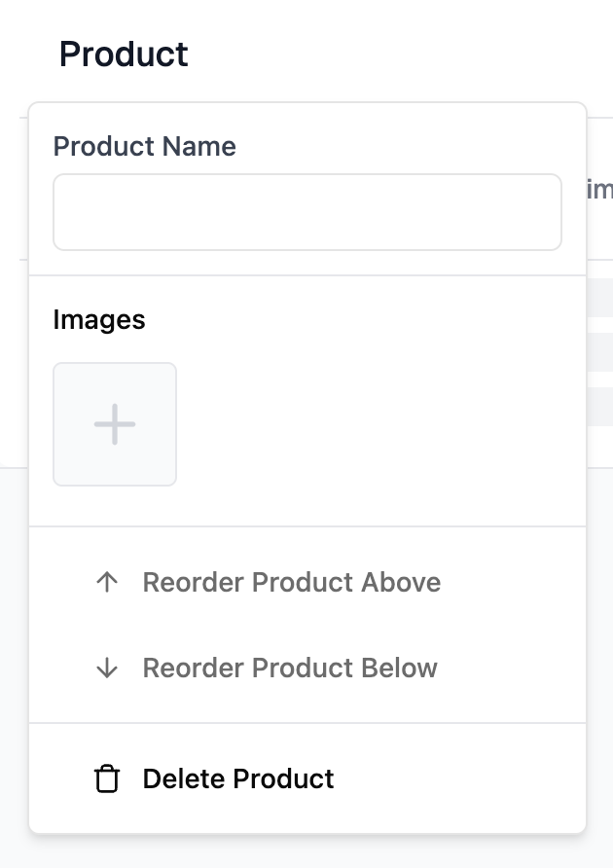Dismiss popup by clicking grey area below it
613x868 pixels.
(x=306, y=852)
